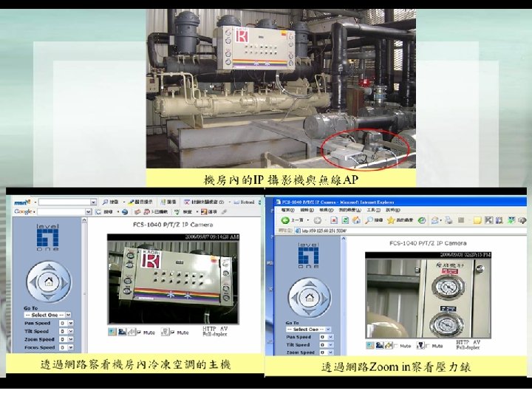This screenshot has width=532, height=399.
Task: Open first menu in Internet Explorer menu bar
Action: (288, 210)
